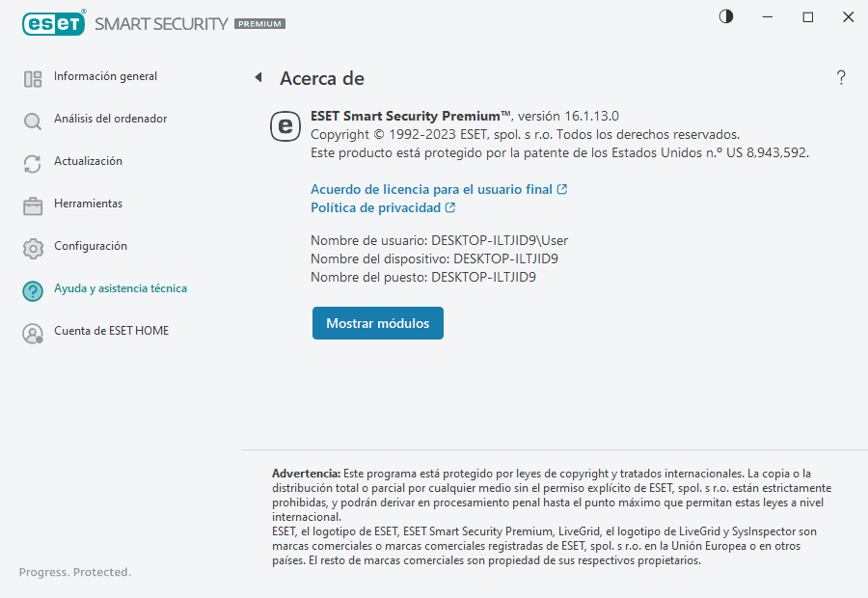Click the Información general sidebar icon
Image resolution: width=868 pixels, height=598 pixels.
(33, 79)
